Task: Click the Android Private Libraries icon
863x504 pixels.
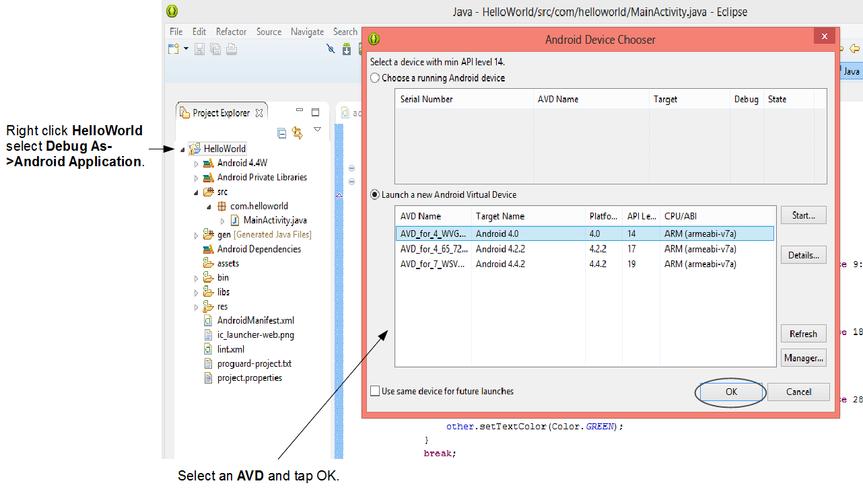Action: click(209, 178)
